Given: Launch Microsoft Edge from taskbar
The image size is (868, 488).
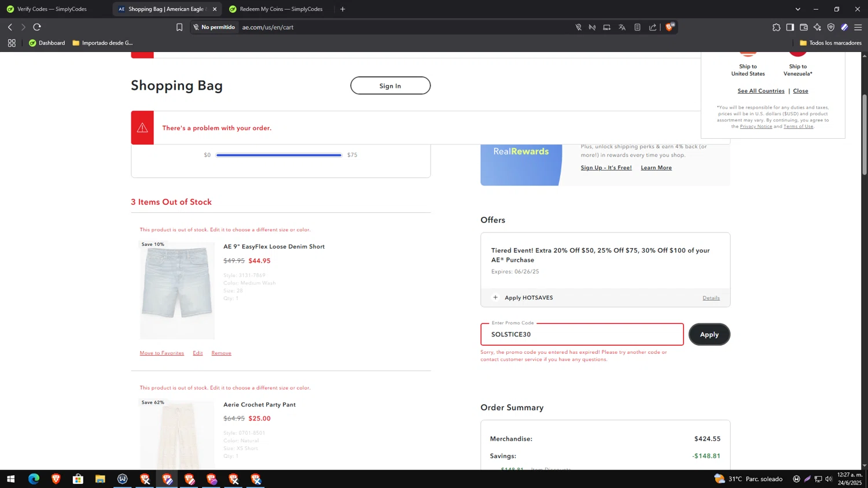Looking at the screenshot, I should coord(34,479).
